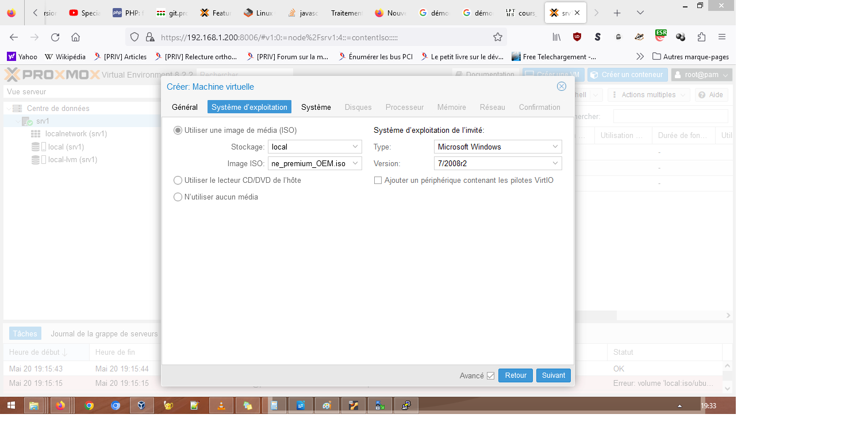Select 'Utiliser le lecteur CD/DVD de l'hôte'
Image resolution: width=868 pixels, height=437 pixels.
click(178, 181)
